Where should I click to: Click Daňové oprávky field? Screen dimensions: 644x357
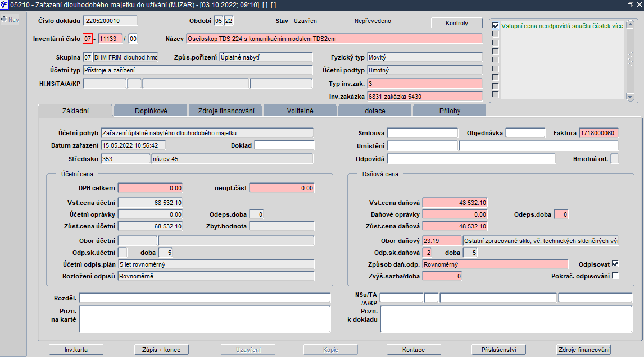[455, 214]
